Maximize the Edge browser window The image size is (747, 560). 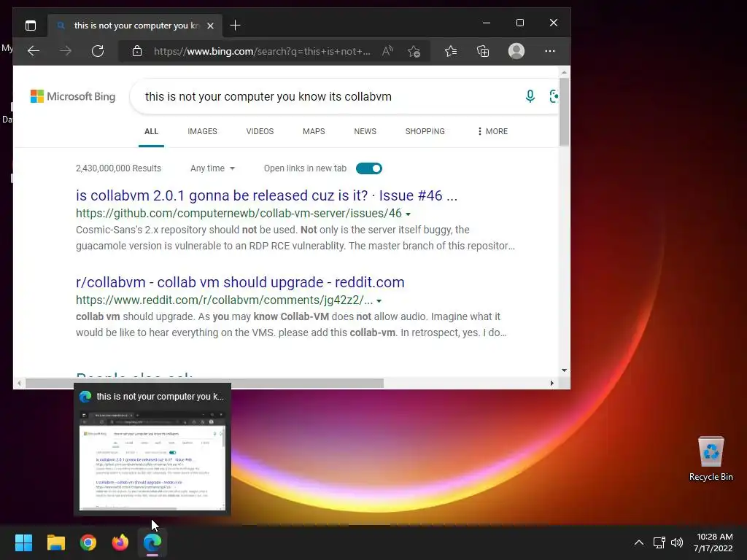pos(519,23)
